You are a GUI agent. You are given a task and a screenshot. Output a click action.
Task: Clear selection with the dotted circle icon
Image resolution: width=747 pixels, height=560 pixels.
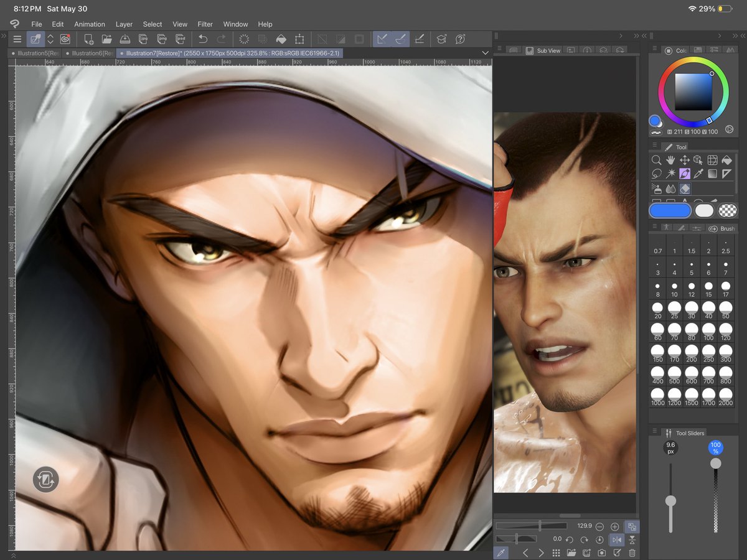(244, 39)
